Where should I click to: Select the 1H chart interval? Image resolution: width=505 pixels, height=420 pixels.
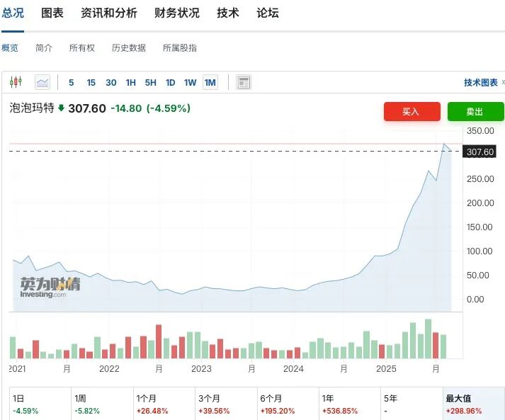tap(131, 82)
